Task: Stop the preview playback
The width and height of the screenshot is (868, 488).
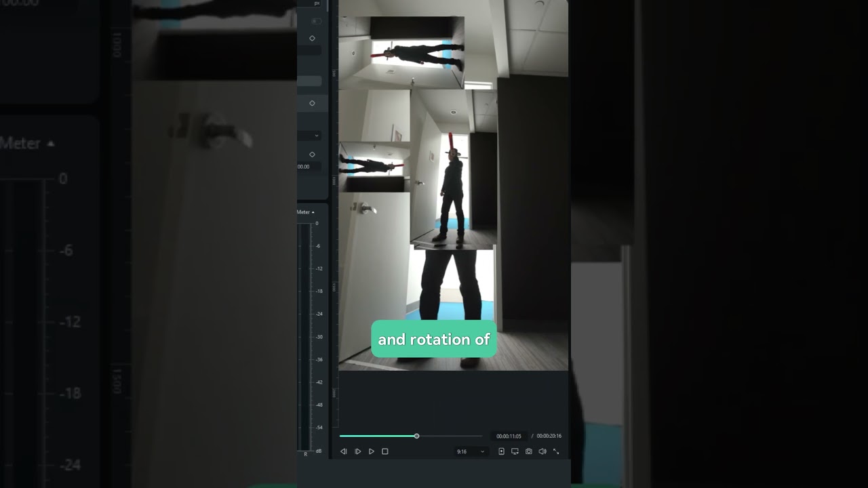Action: [385, 451]
